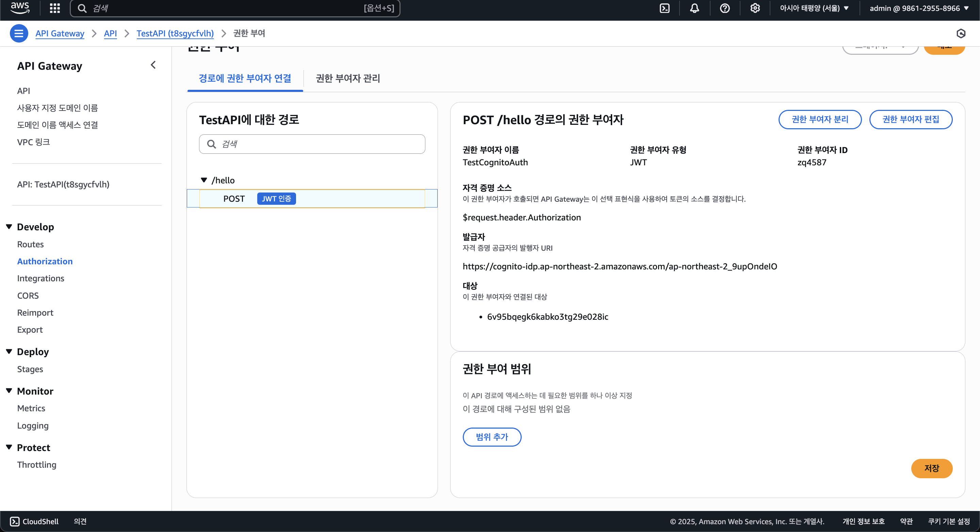Open the admin account dropdown
980x532 pixels.
pyautogui.click(x=919, y=8)
